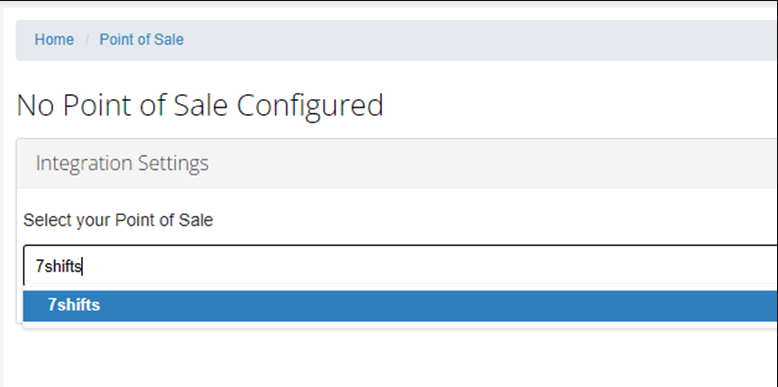Click the No Point of Sale Configured heading
778x387 pixels.
[x=200, y=105]
